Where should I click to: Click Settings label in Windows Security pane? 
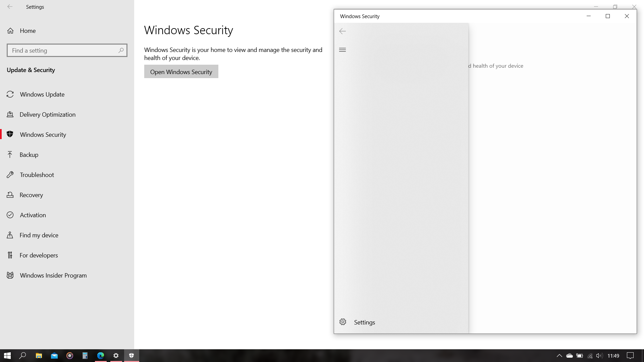[x=365, y=322]
